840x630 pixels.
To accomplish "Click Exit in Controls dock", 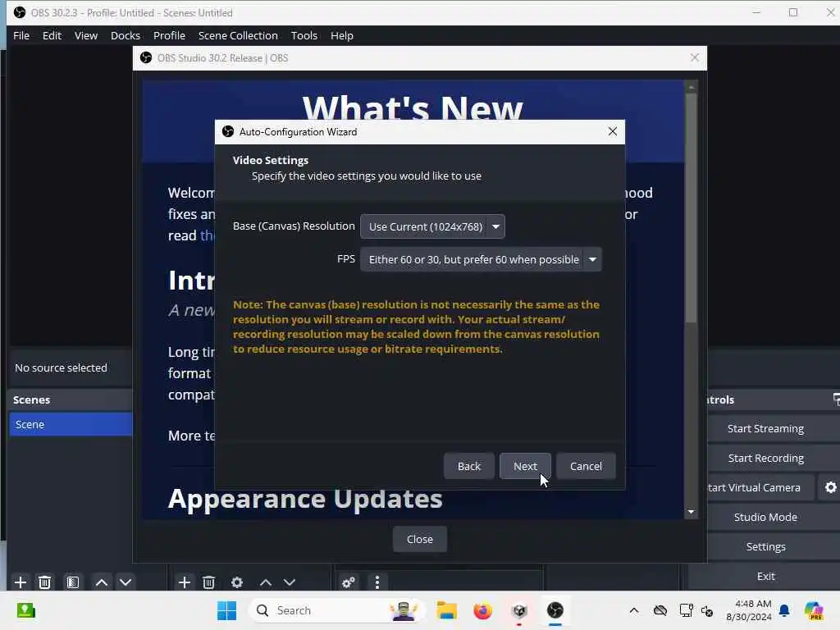I will coord(765,576).
